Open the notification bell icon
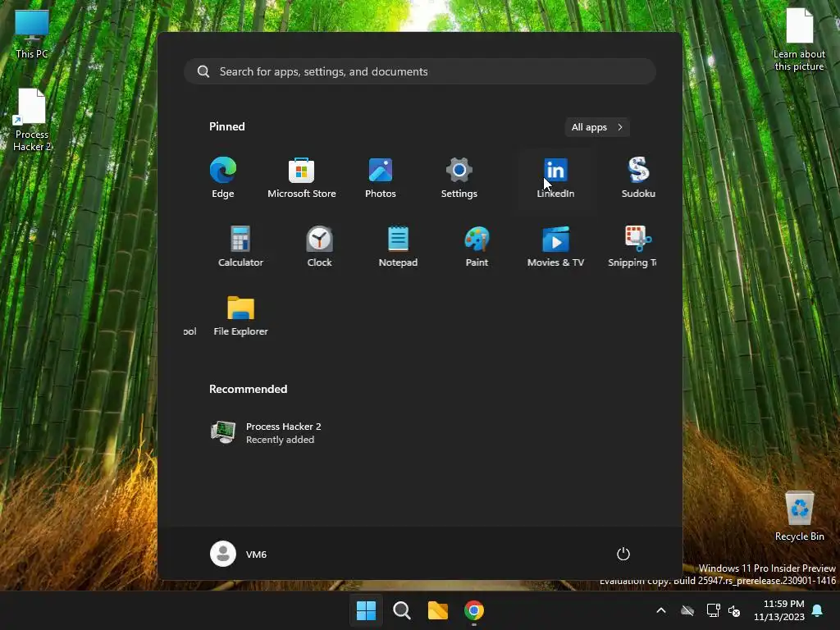This screenshot has height=630, width=840. click(818, 610)
